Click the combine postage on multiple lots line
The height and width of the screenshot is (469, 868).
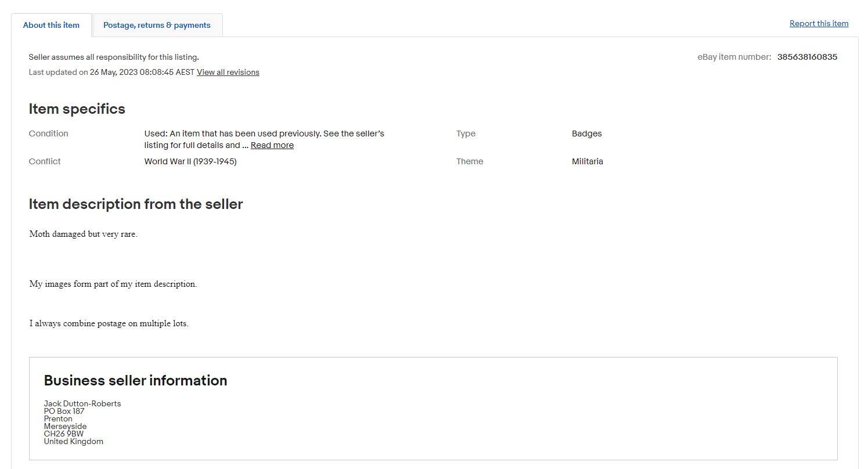[109, 324]
